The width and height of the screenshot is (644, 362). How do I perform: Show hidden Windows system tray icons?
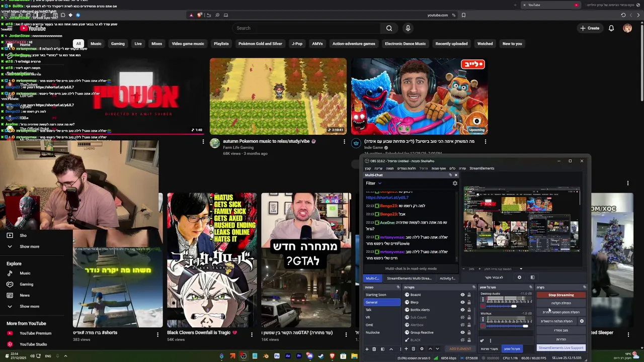pyautogui.click(x=65, y=356)
